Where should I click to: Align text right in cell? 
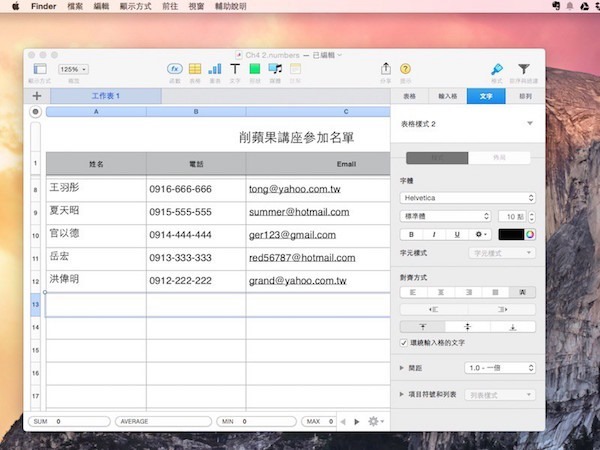point(468,292)
